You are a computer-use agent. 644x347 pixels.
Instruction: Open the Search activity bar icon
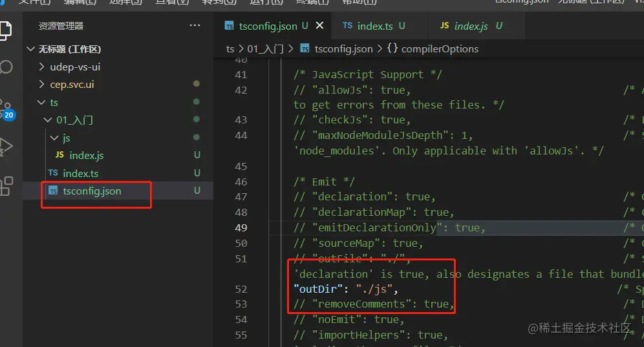6,67
